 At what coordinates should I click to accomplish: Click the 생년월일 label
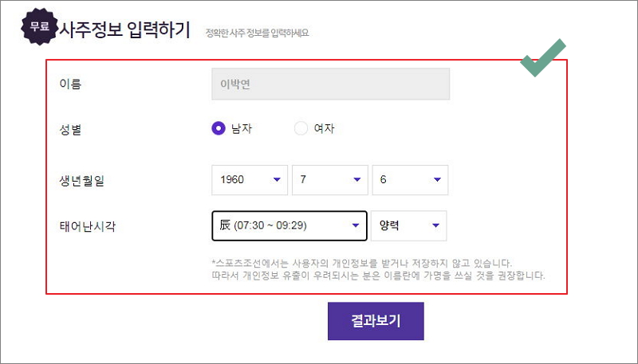[x=82, y=181]
